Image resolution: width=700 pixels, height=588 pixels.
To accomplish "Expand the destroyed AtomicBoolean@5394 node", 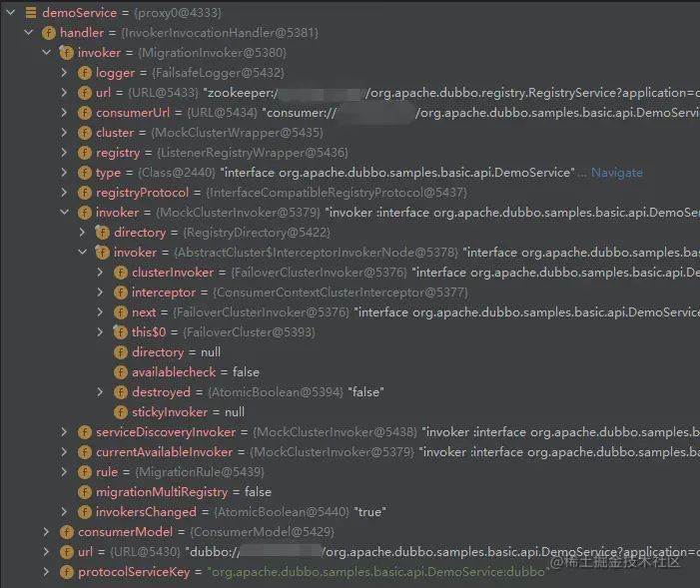I will (x=100, y=391).
